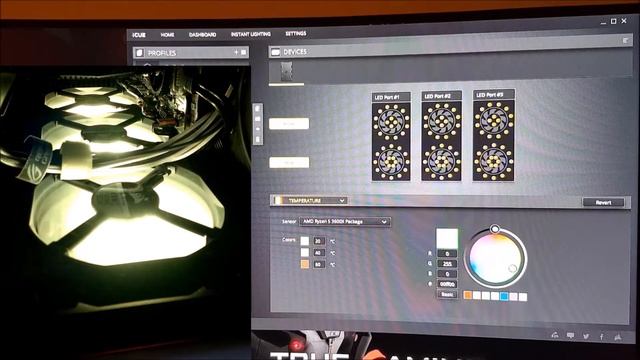Minimize the iCUE window

pyautogui.click(x=603, y=22)
